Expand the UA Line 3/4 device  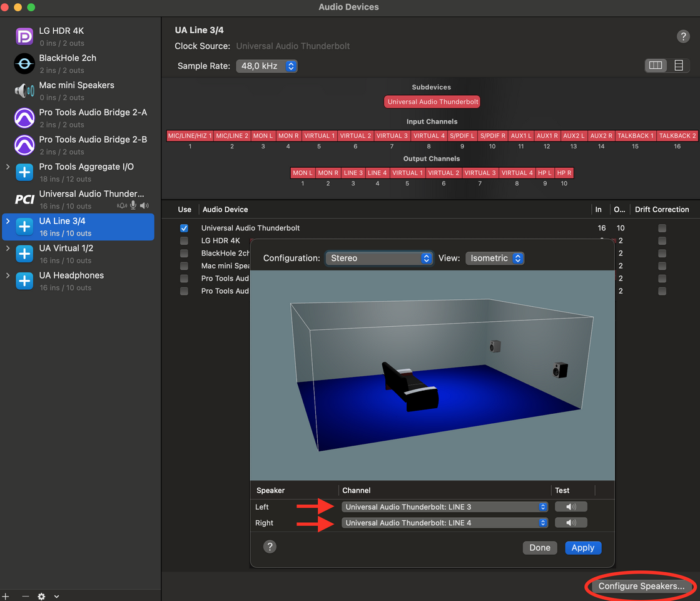(8, 221)
